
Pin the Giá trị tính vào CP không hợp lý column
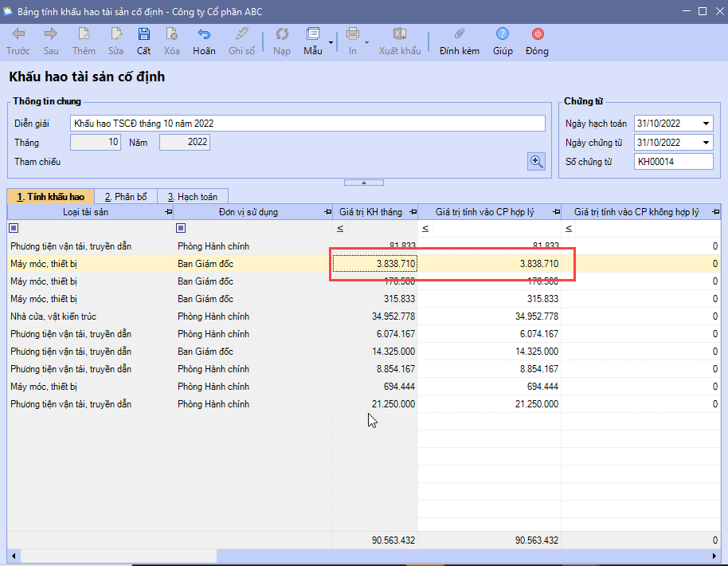(x=715, y=212)
